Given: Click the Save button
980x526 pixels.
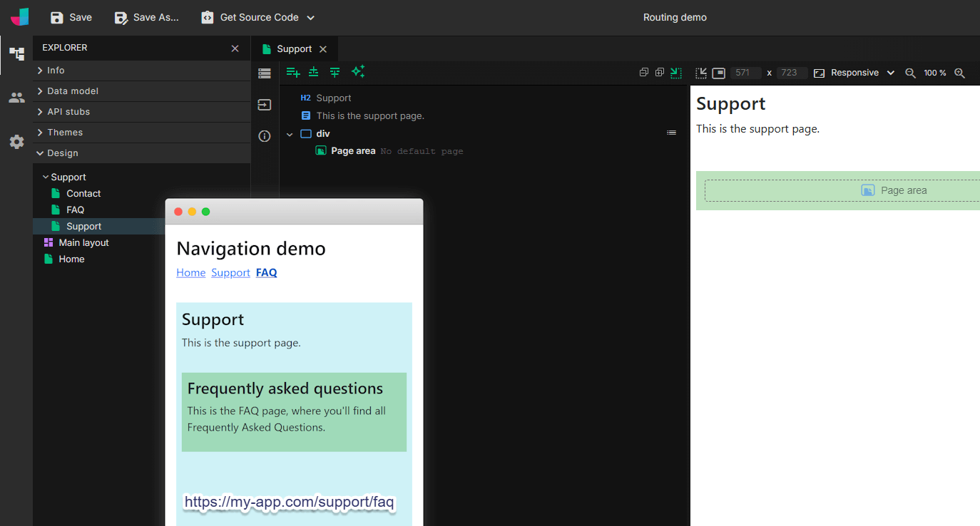Looking at the screenshot, I should click(71, 17).
